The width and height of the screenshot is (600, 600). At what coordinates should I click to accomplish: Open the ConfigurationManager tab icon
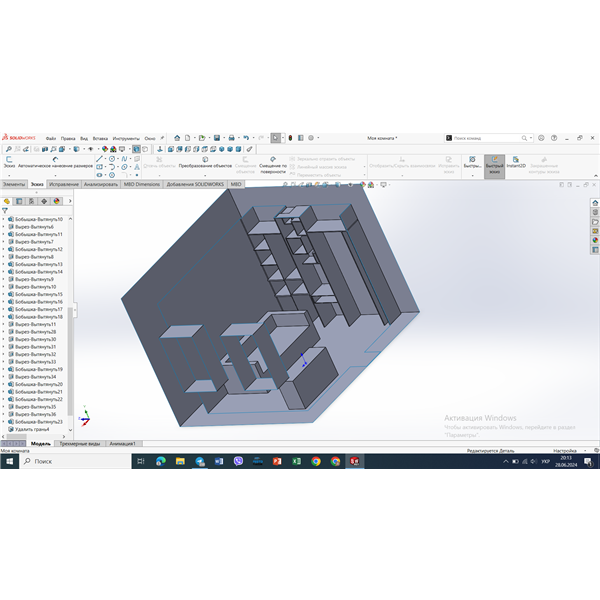32,201
